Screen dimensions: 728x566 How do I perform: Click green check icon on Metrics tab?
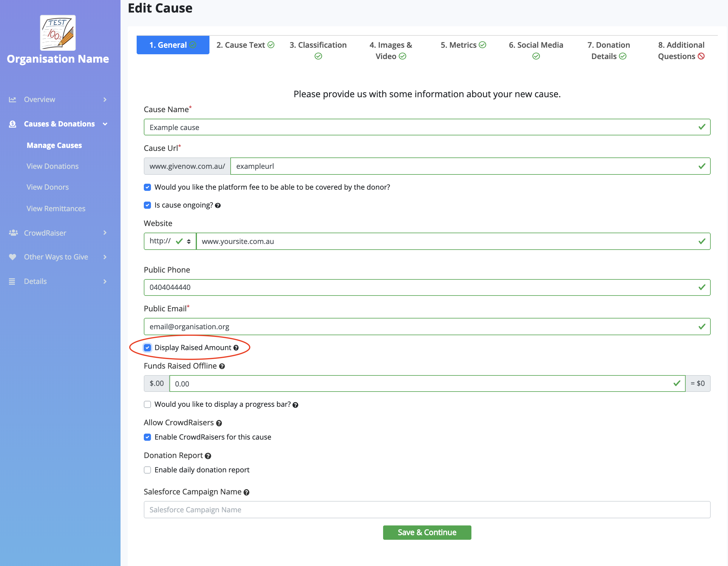click(483, 45)
